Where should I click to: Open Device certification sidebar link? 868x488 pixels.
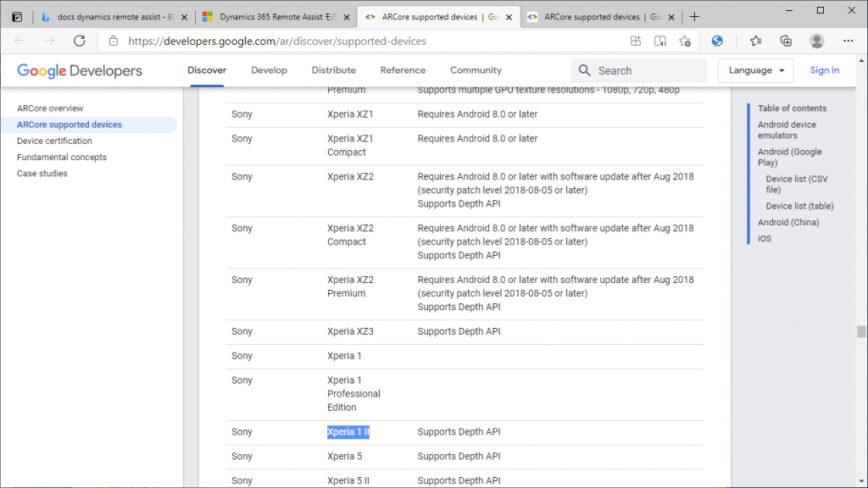54,141
